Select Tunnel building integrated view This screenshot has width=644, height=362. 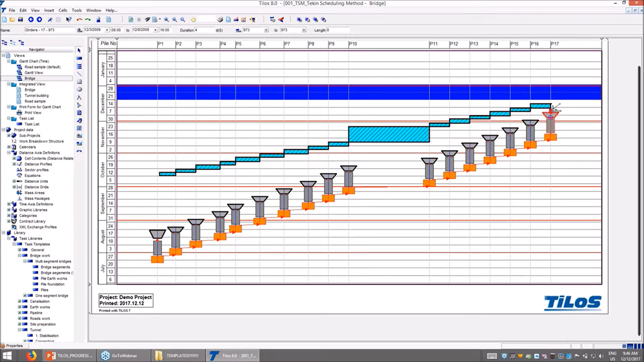(x=36, y=95)
